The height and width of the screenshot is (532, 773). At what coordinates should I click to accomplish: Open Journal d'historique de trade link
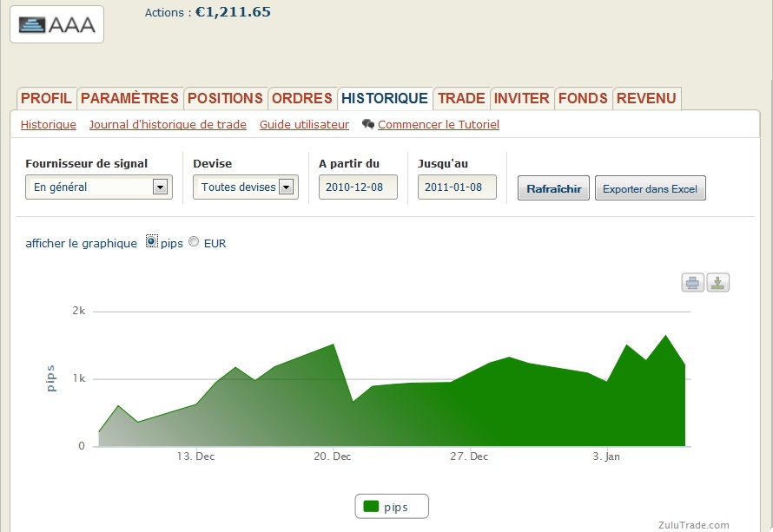pos(168,125)
